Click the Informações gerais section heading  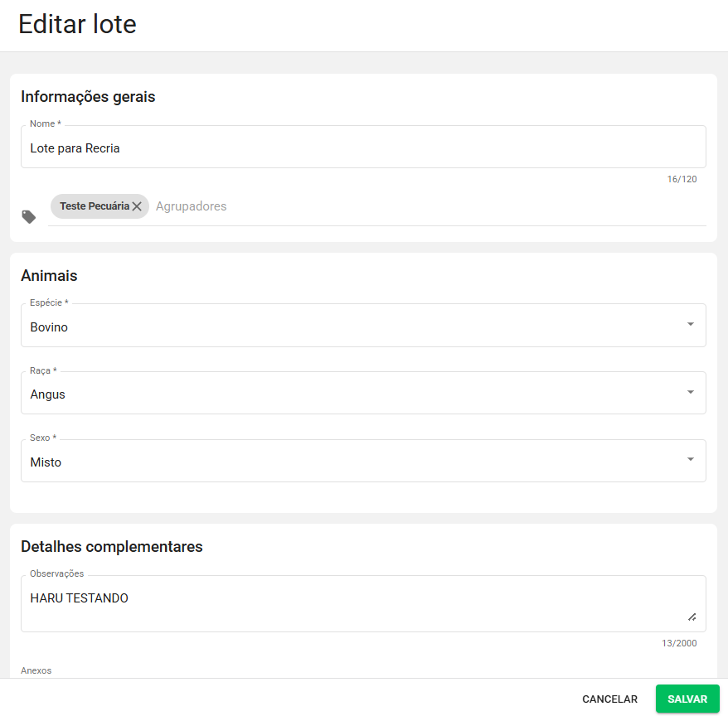click(x=88, y=97)
